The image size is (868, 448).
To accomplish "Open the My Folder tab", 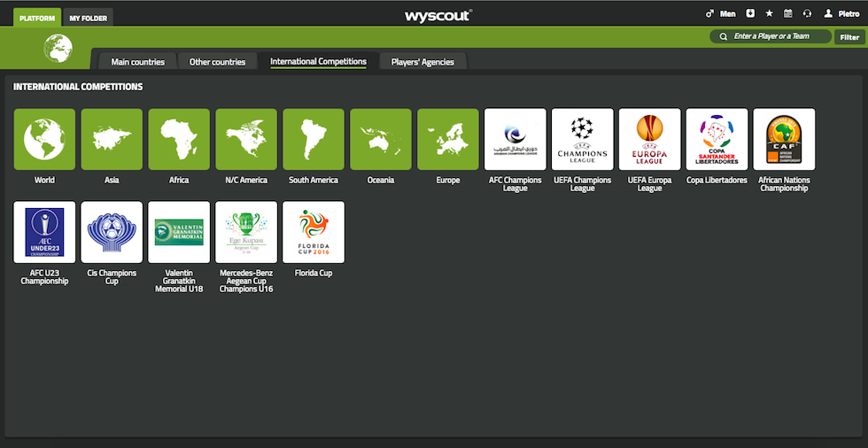I will point(88,17).
